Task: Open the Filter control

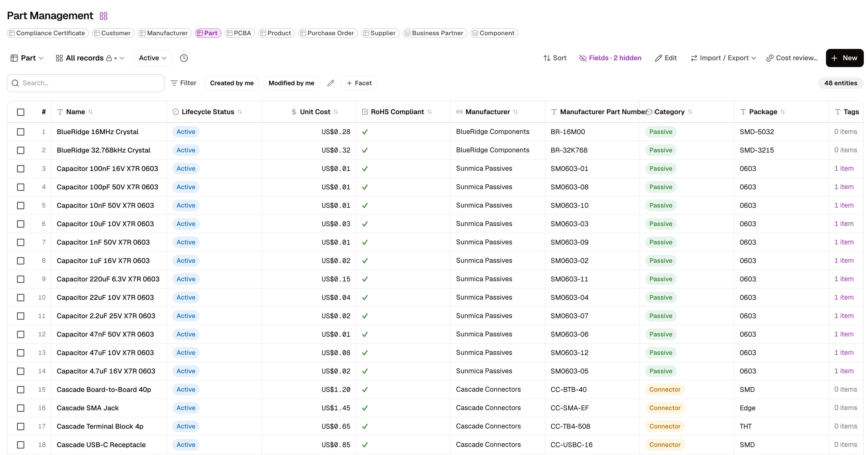Action: click(x=183, y=83)
